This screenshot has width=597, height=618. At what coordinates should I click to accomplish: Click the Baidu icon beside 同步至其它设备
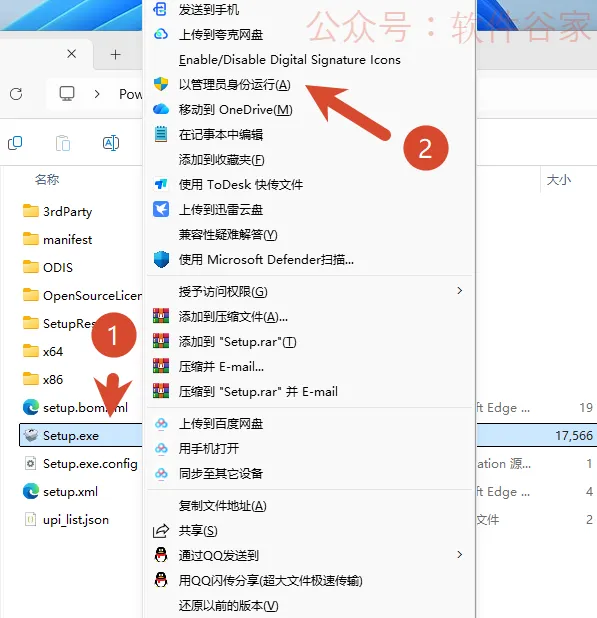(161, 473)
